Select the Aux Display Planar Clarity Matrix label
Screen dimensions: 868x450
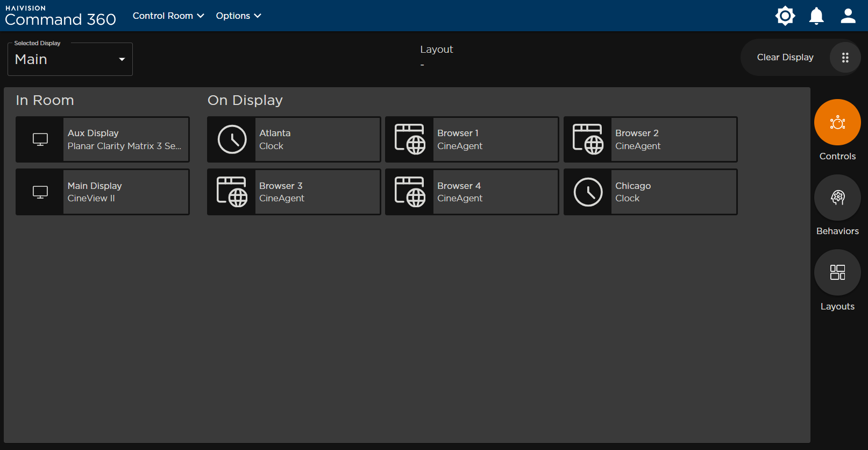coord(125,139)
